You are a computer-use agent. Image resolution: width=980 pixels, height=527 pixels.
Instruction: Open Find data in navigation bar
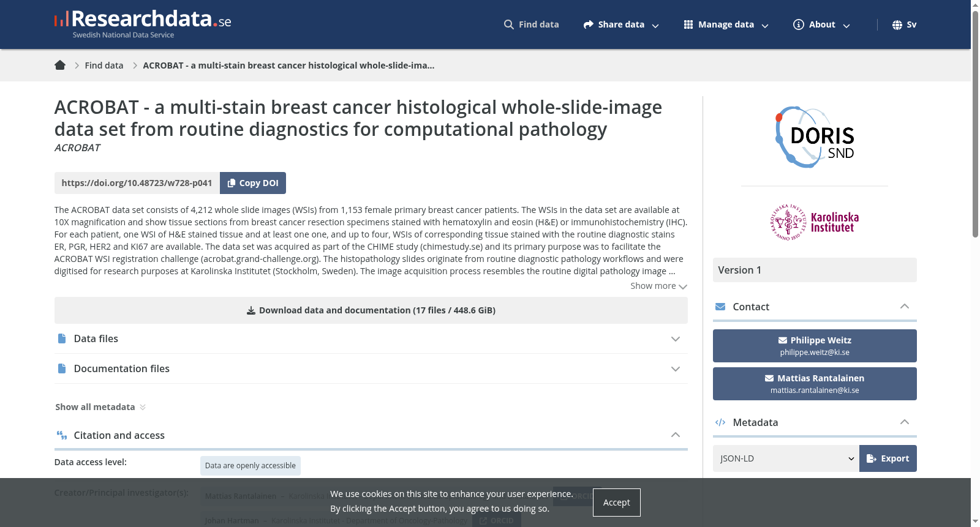click(531, 24)
